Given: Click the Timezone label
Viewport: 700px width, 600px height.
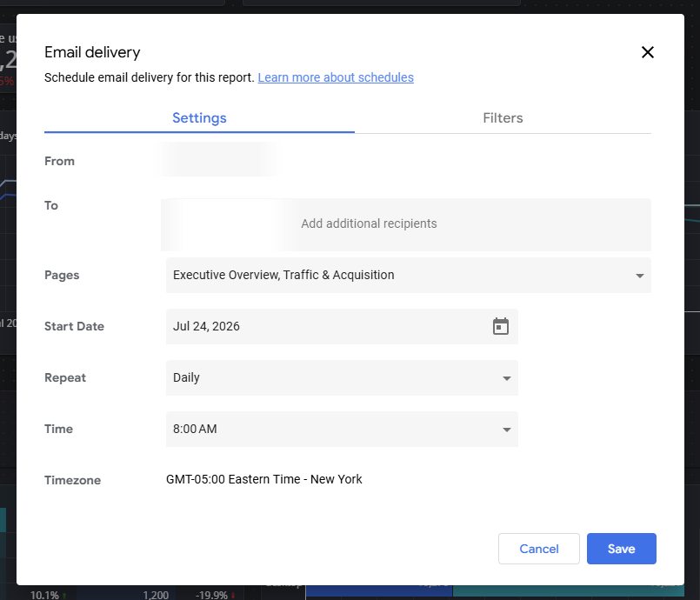Looking at the screenshot, I should click(72, 480).
